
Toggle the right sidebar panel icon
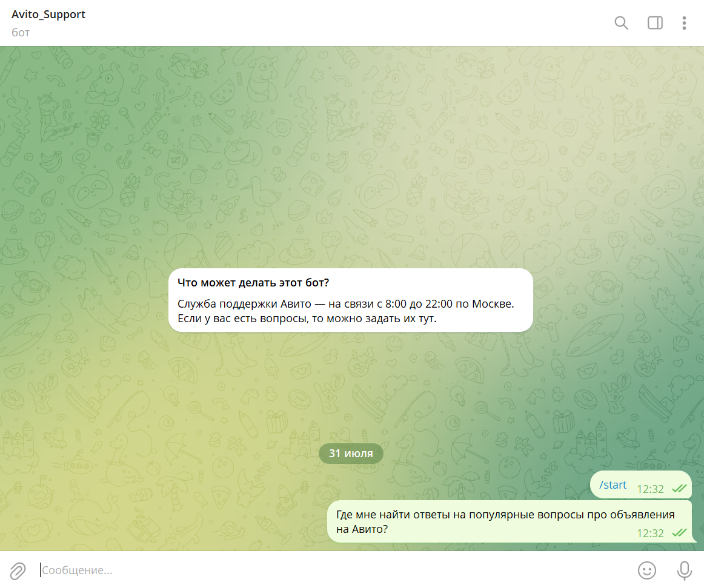pos(655,23)
